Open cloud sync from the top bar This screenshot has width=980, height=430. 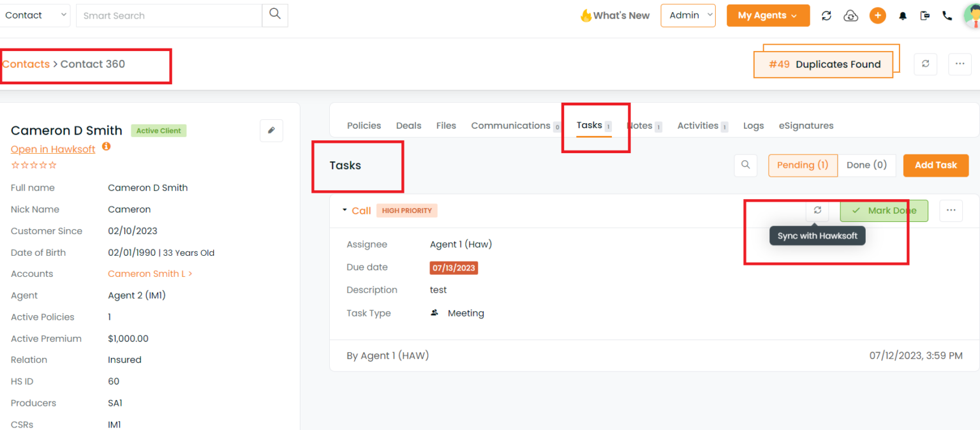pyautogui.click(x=851, y=15)
